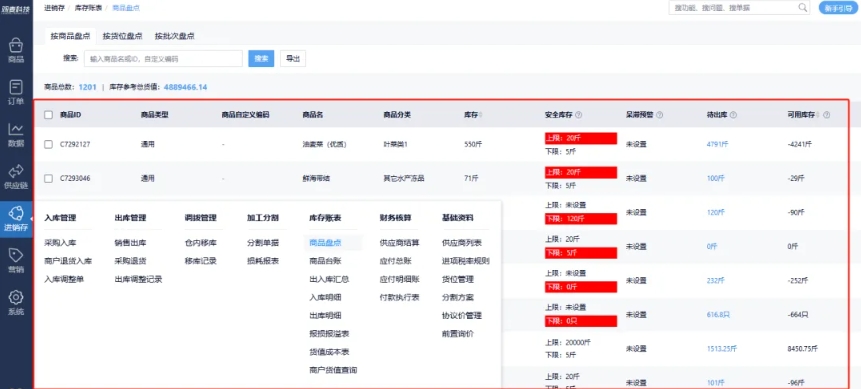Screen dimensions: 861x389
Task: Click the help icon beside 安全库存
Action: click(x=579, y=115)
